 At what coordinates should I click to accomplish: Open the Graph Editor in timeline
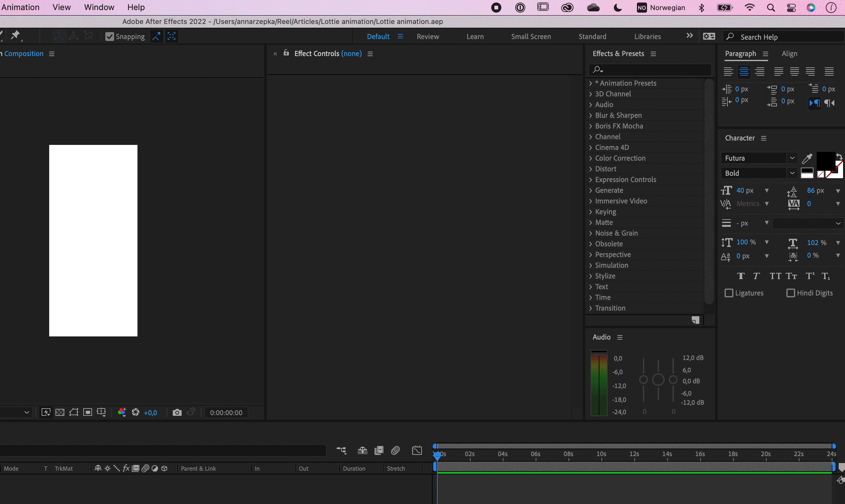[x=417, y=450]
